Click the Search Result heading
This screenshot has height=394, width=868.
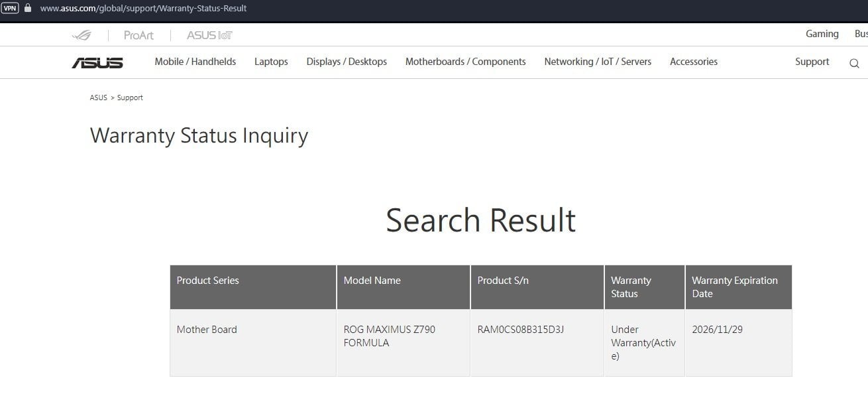pos(481,220)
